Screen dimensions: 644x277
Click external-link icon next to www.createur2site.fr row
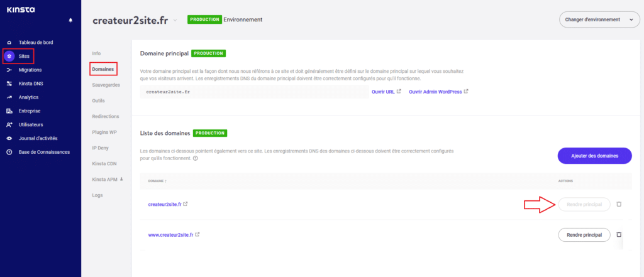(x=197, y=235)
